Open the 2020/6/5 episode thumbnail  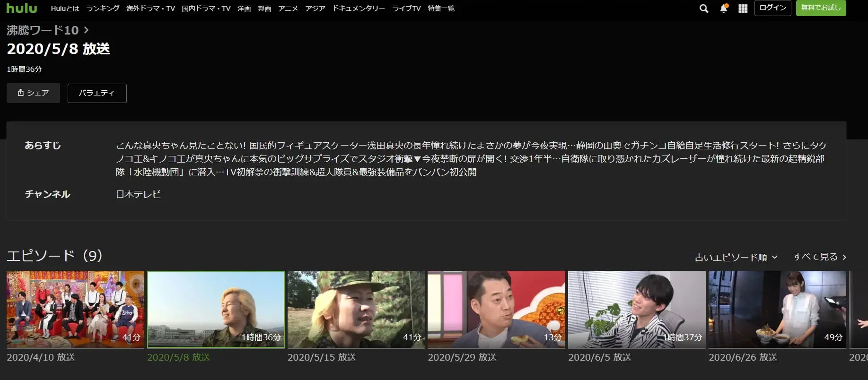point(637,309)
